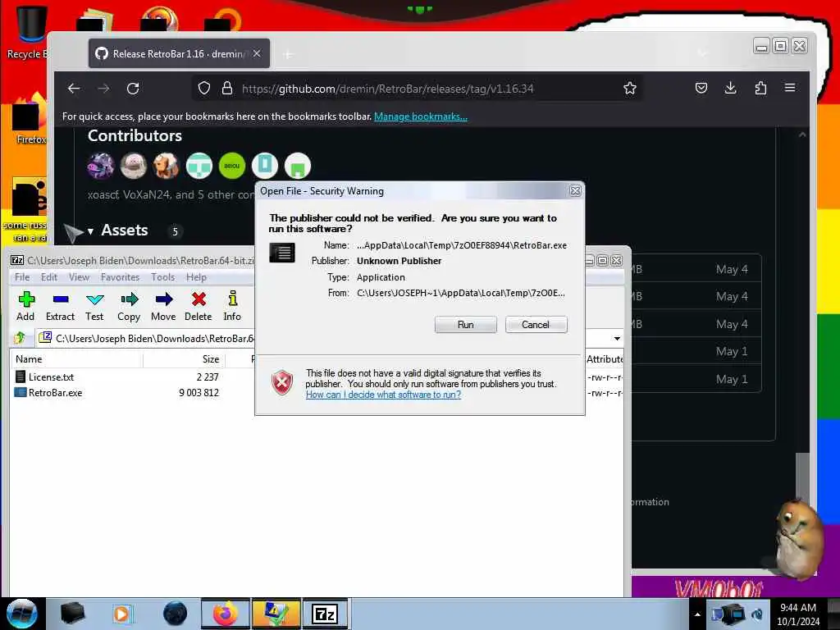Click the 7-Zip Info toolbar icon

[x=232, y=306]
